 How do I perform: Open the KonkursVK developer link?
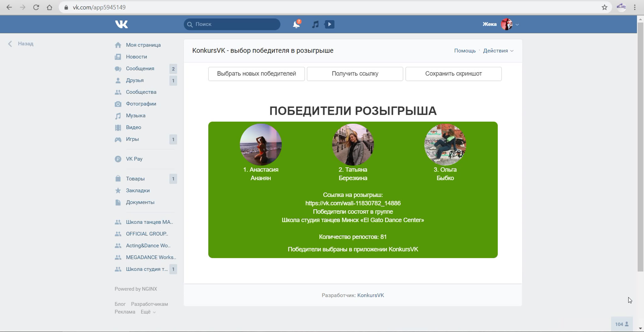pyautogui.click(x=370, y=295)
